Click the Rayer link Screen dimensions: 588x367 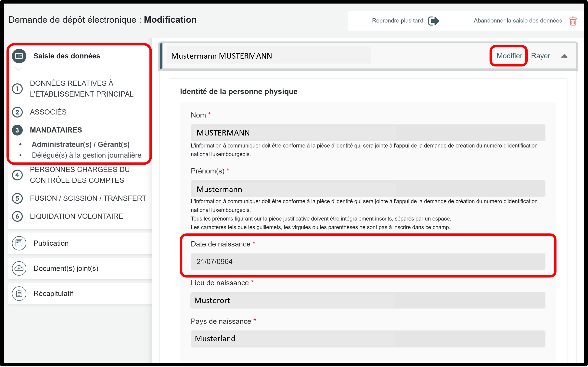click(540, 56)
